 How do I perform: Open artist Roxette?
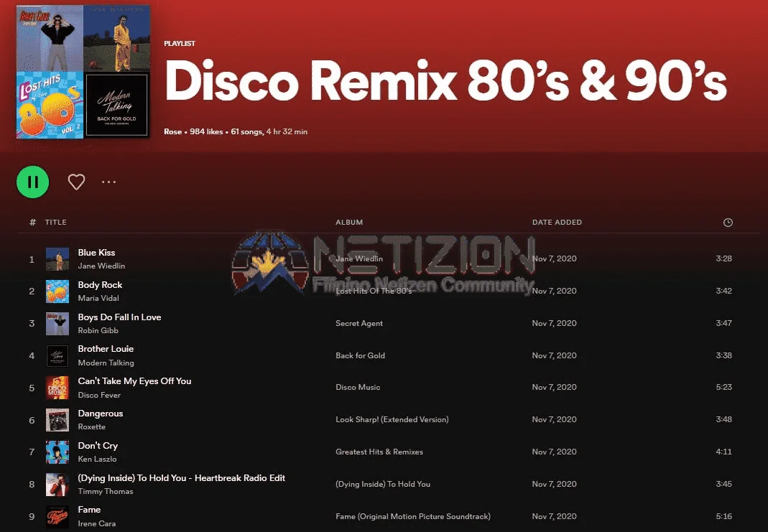point(91,426)
